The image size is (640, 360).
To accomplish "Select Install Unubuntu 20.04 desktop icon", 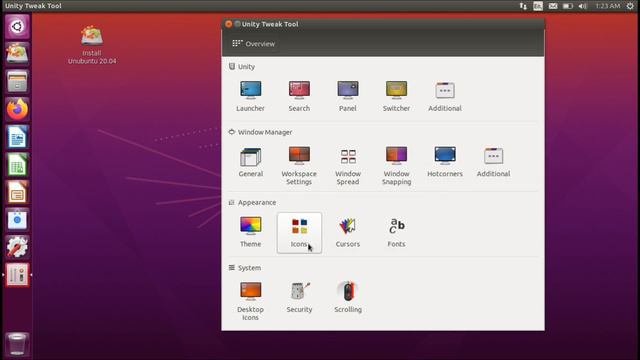I will (x=92, y=45).
